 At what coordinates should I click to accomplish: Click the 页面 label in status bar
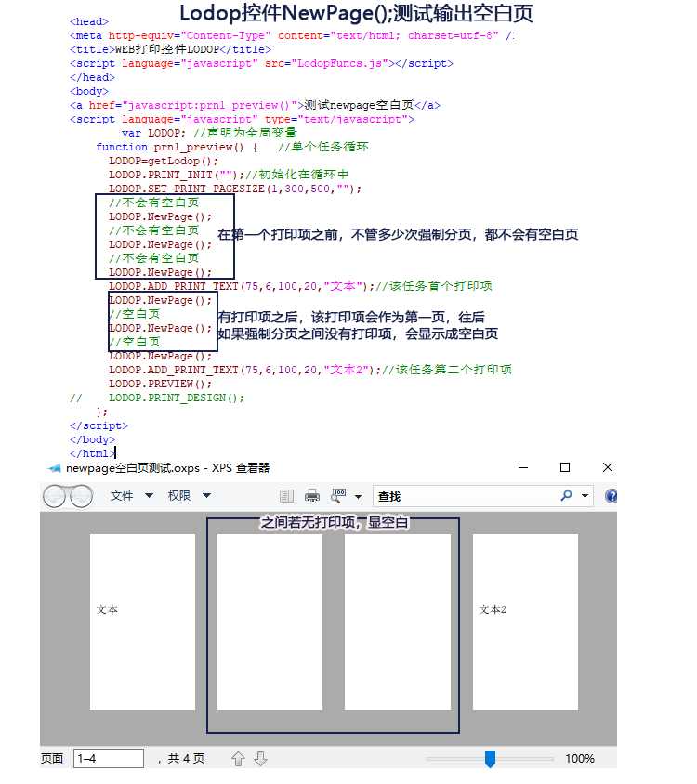52,759
